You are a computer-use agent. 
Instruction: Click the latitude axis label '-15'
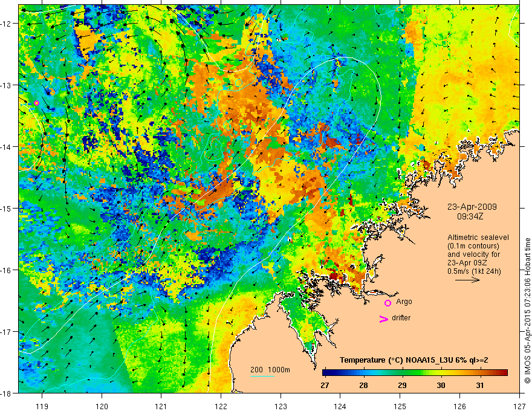tap(7, 209)
